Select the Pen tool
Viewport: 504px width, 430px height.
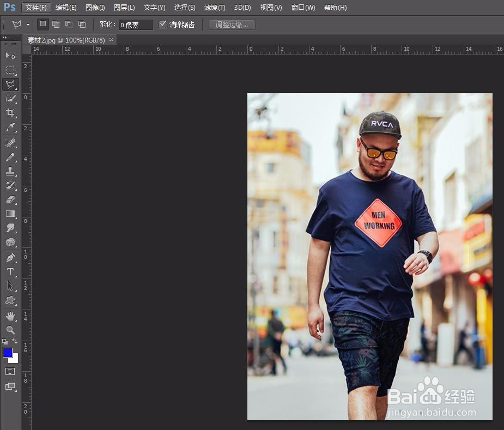point(10,258)
